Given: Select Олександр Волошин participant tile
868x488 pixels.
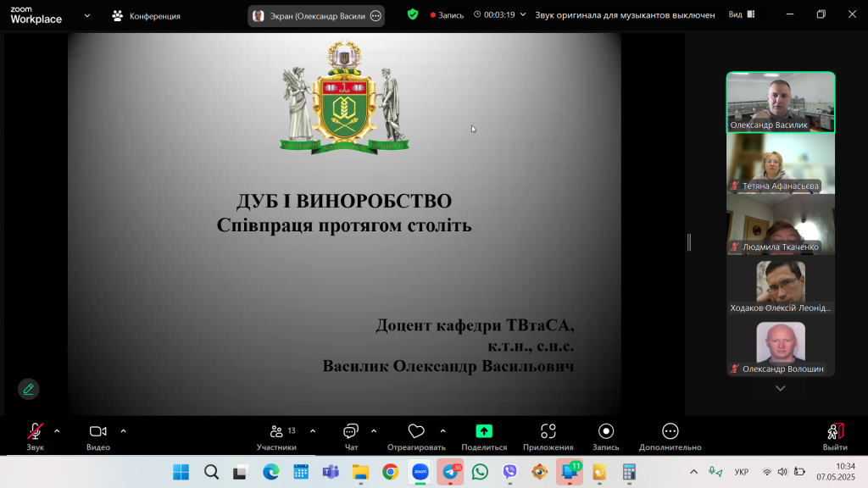Looking at the screenshot, I should 781,347.
